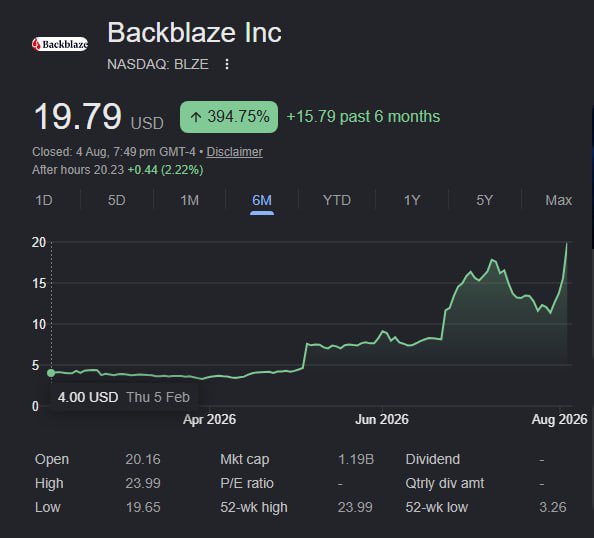
Task: Click the 52-wk low value 3.26
Action: [553, 507]
